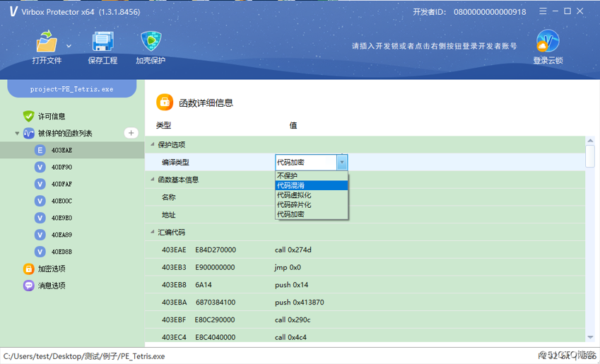Image resolution: width=600 pixels, height=364 pixels.
Task: Maximize the Virbox Protector window
Action: coord(567,11)
